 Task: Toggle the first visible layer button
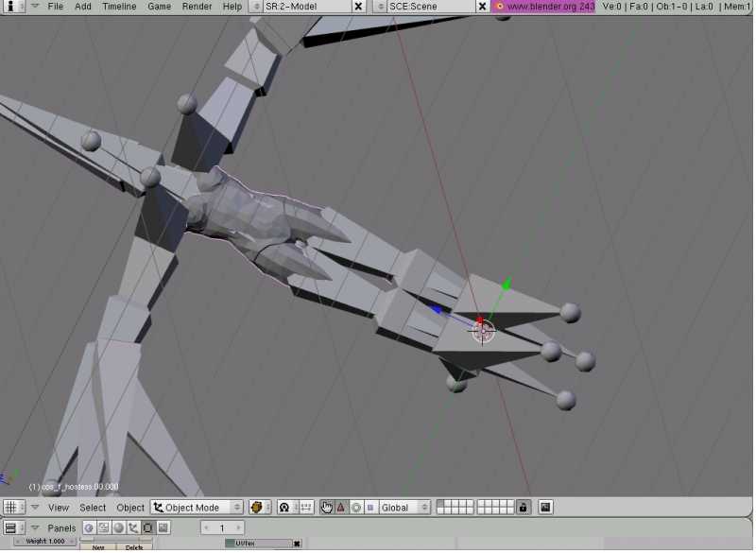pyautogui.click(x=440, y=504)
